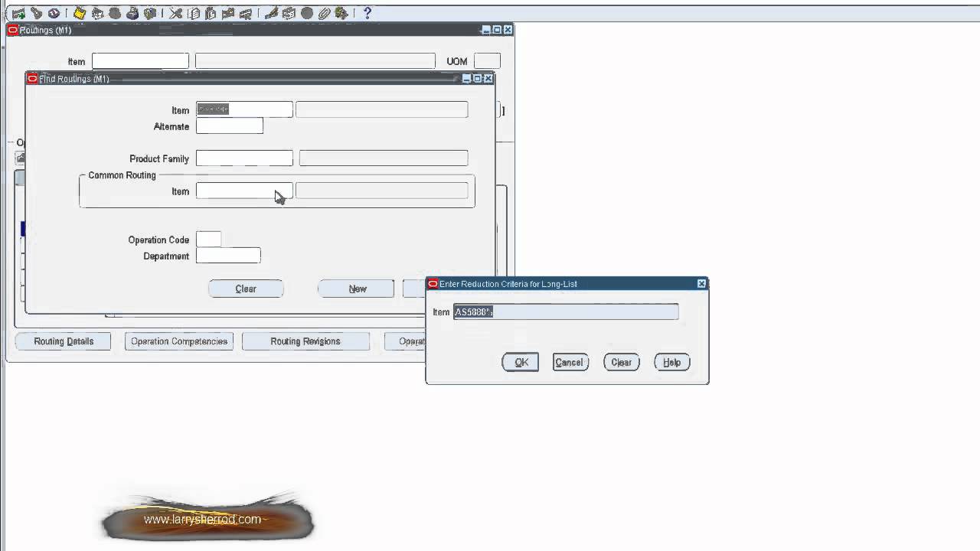The height and width of the screenshot is (551, 980).
Task: Close the Enter Reduction Criteria dialog
Action: [x=701, y=284]
